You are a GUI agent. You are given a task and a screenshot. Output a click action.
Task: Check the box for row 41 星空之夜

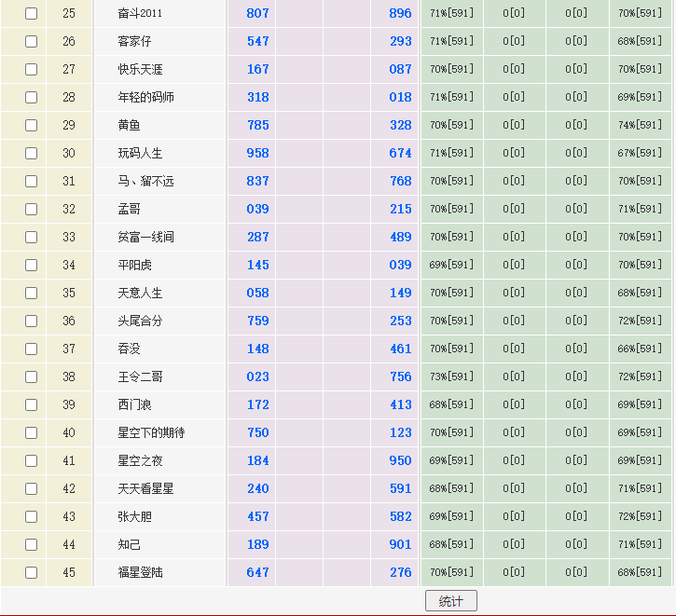click(x=31, y=461)
